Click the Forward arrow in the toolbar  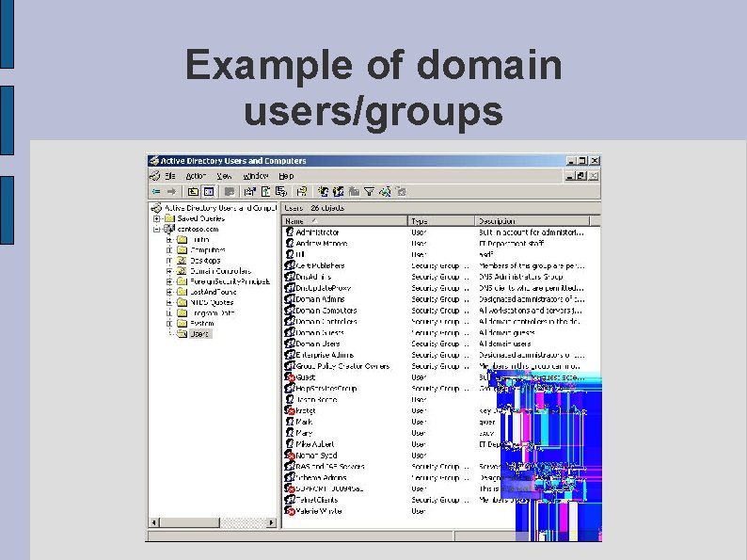(171, 192)
